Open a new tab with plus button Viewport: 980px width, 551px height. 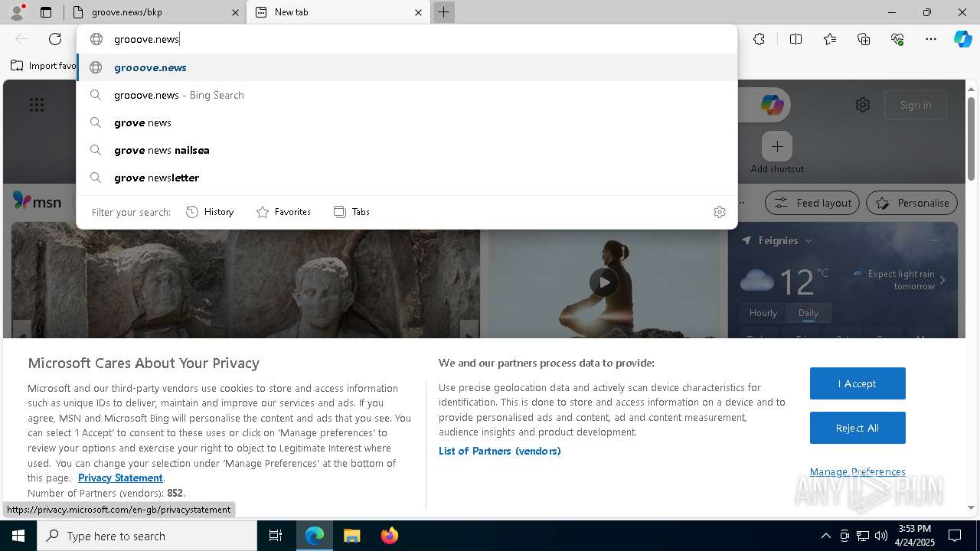click(443, 12)
